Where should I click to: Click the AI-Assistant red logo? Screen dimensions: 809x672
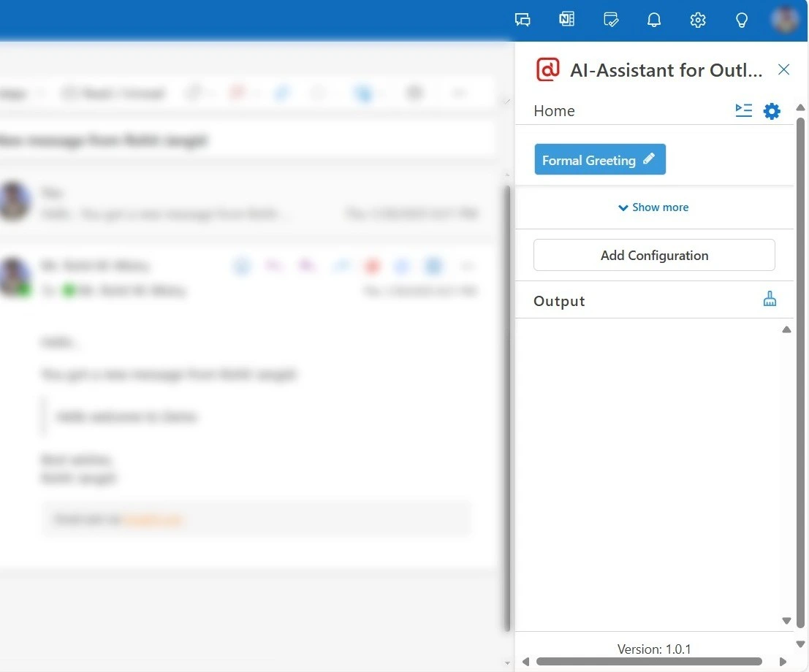(547, 69)
